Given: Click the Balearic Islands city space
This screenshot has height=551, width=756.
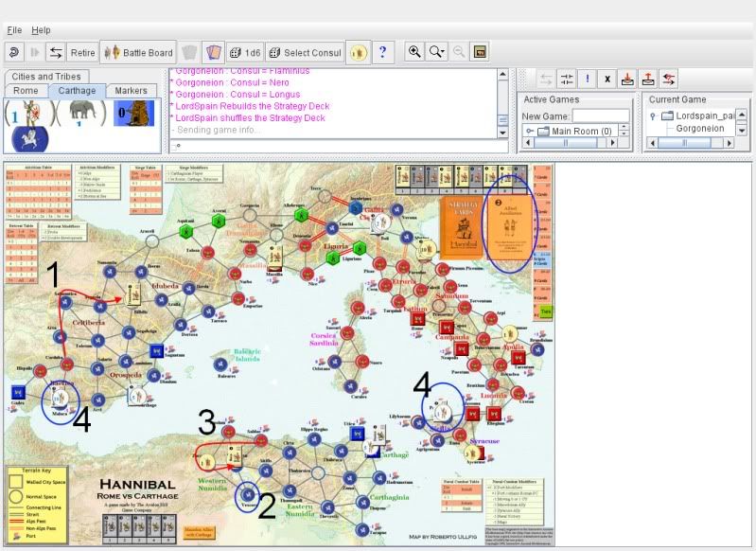Looking at the screenshot, I should [220, 364].
